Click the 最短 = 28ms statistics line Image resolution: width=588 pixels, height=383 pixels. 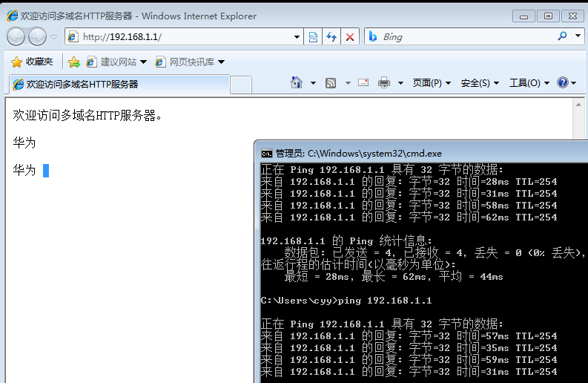pyautogui.click(x=394, y=277)
